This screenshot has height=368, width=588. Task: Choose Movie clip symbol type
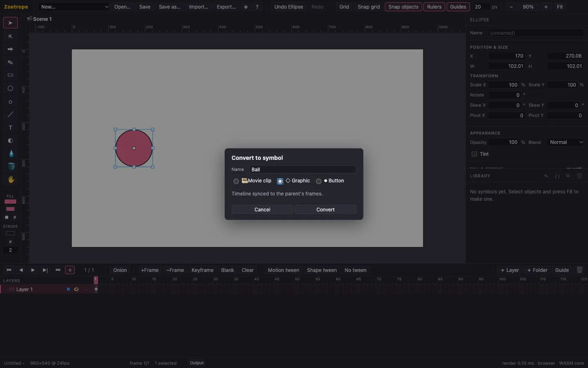point(236,181)
